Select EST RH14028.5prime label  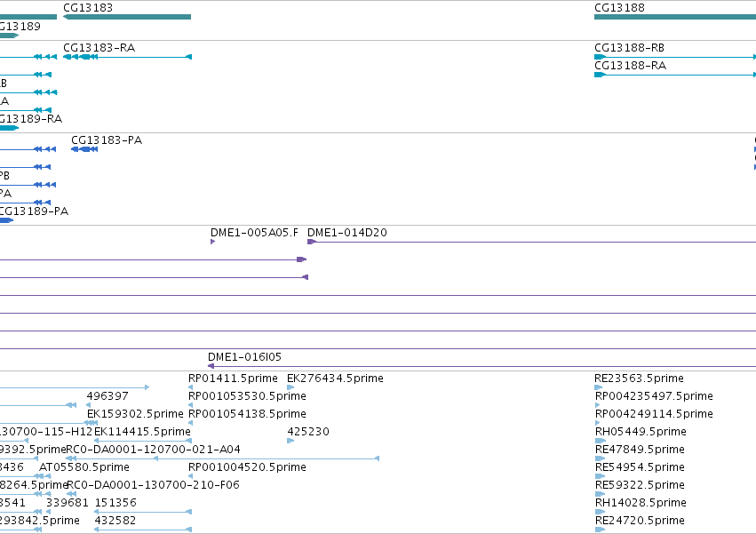(641, 503)
